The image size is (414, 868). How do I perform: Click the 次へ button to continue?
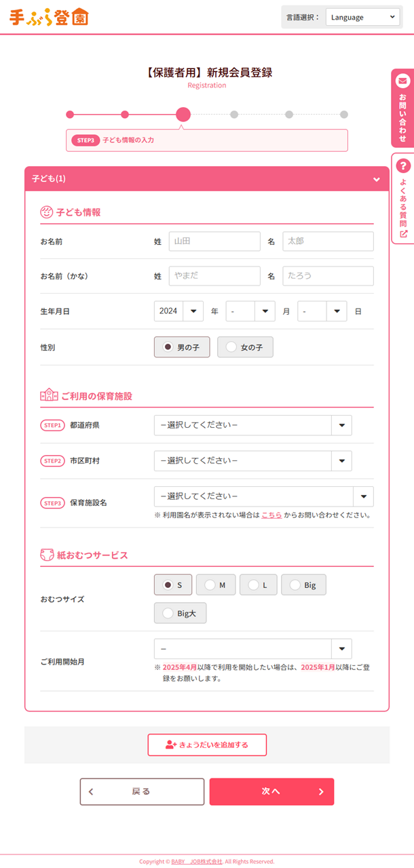271,791
